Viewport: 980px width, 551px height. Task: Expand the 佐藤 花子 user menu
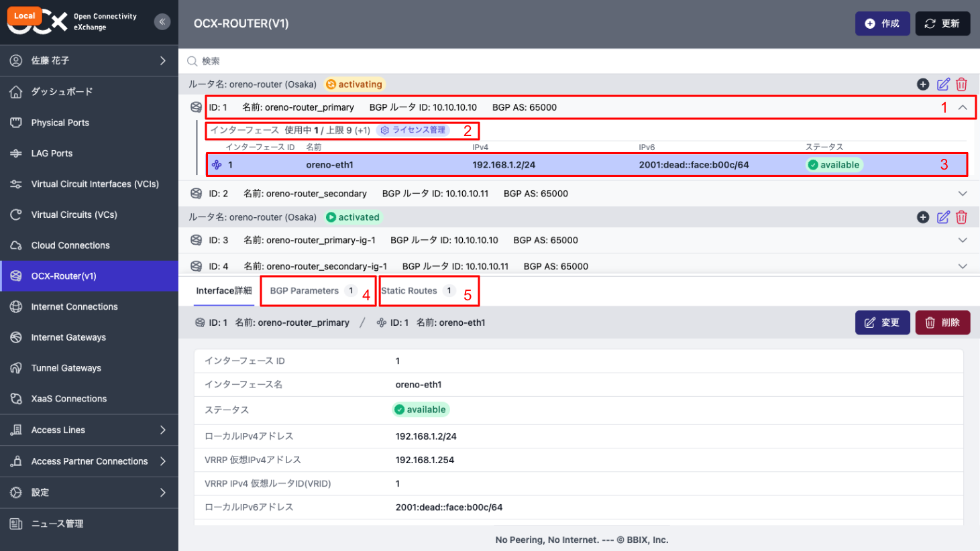pos(162,61)
